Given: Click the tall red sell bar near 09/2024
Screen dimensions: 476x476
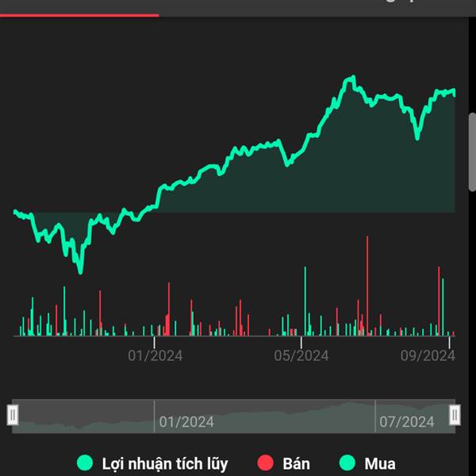Looking at the screenshot, I should coord(439,301).
